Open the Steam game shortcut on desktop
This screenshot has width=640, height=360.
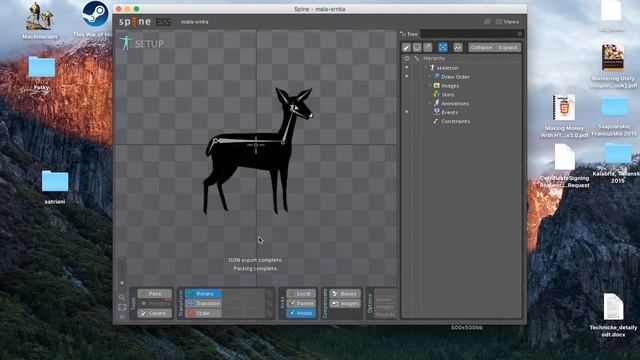click(x=95, y=19)
